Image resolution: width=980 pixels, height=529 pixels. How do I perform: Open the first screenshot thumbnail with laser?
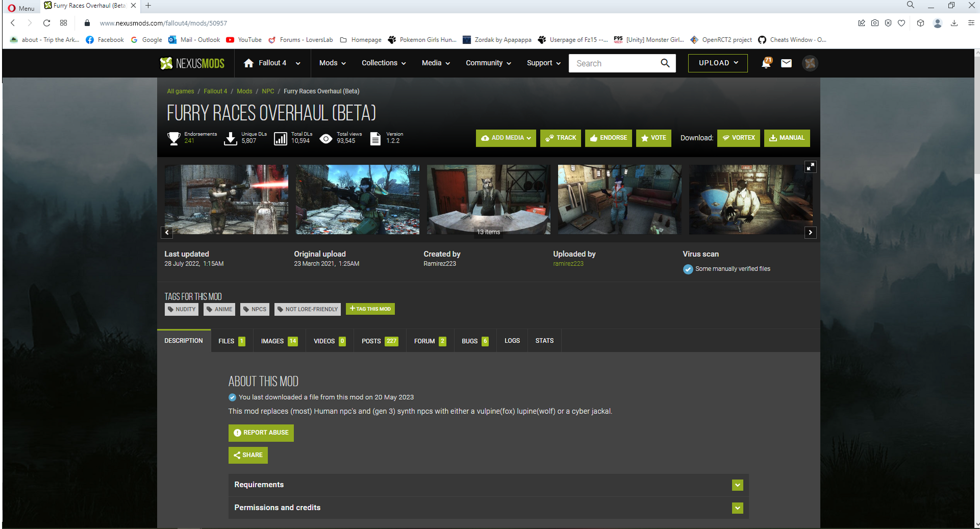227,199
